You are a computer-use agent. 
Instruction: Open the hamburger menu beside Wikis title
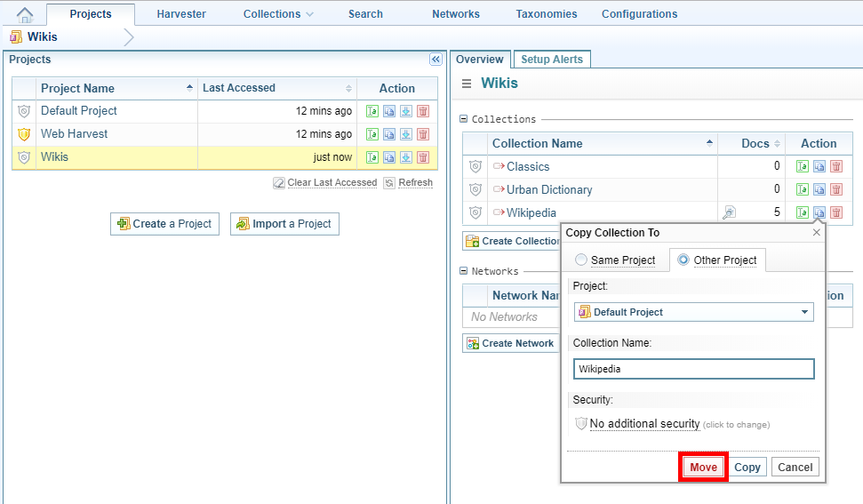467,84
